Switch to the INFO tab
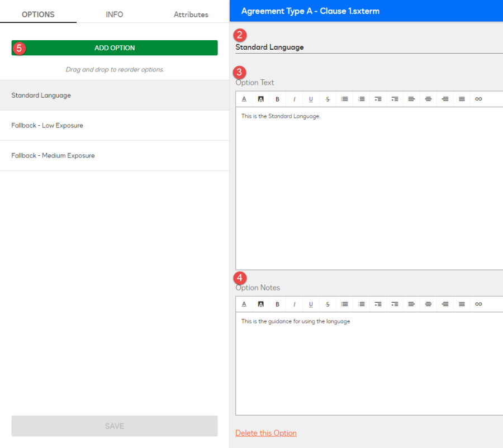 click(114, 14)
